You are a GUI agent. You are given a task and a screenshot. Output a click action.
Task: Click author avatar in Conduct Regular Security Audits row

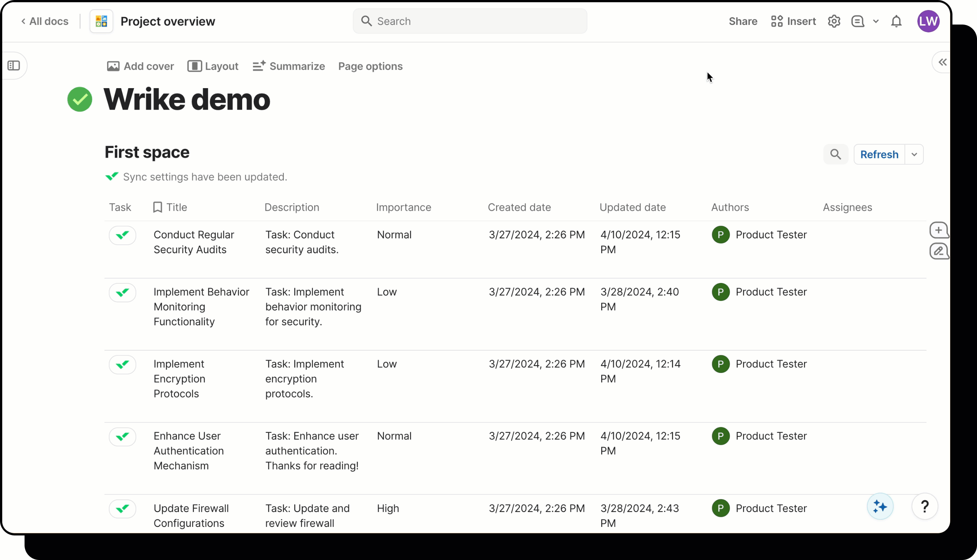(x=721, y=235)
